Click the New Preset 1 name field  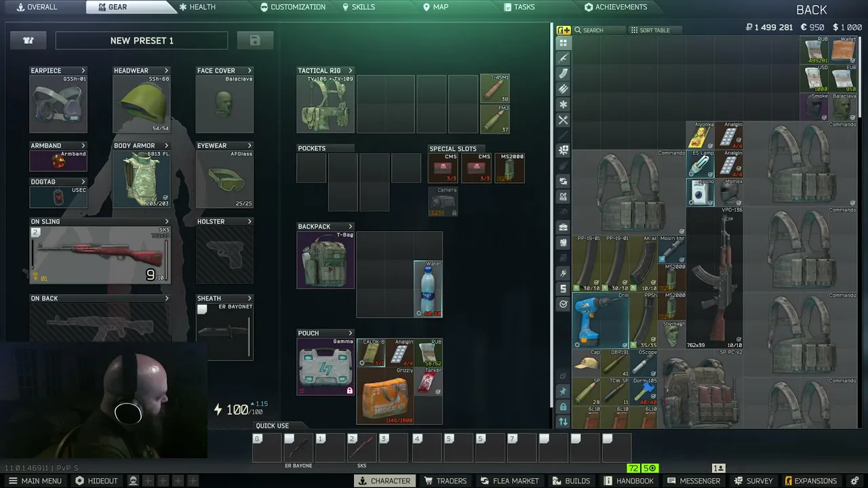[x=142, y=41]
